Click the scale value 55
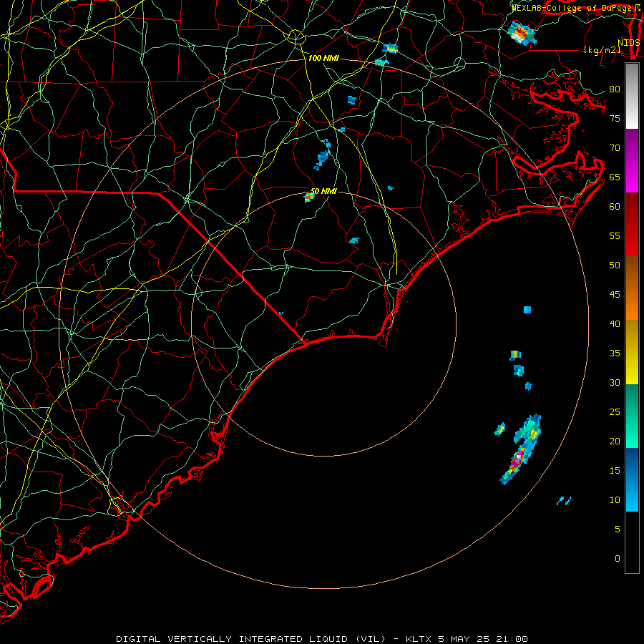Viewport: 644px width, 644px height. click(x=615, y=235)
